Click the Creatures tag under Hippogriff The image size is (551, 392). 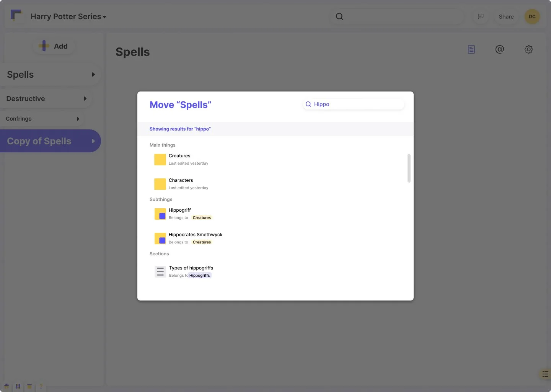tap(202, 218)
